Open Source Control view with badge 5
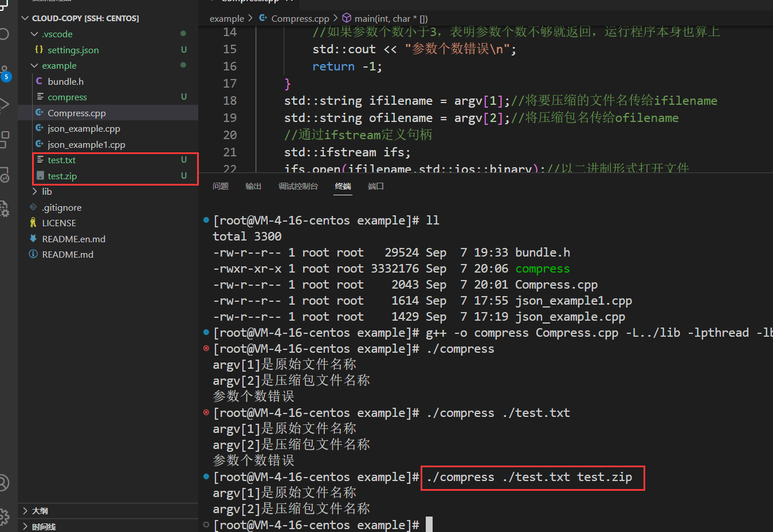Image resolution: width=773 pixels, height=532 pixels. pos(5,73)
